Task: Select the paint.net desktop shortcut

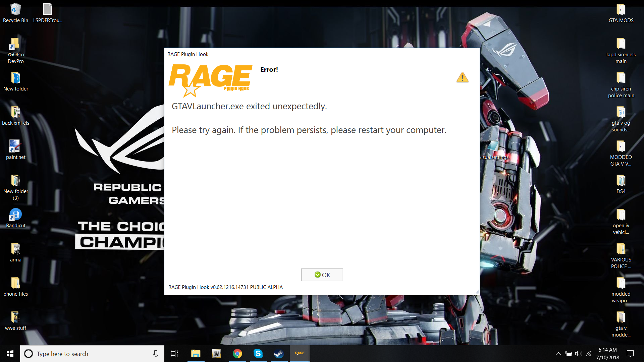Action: [x=15, y=149]
